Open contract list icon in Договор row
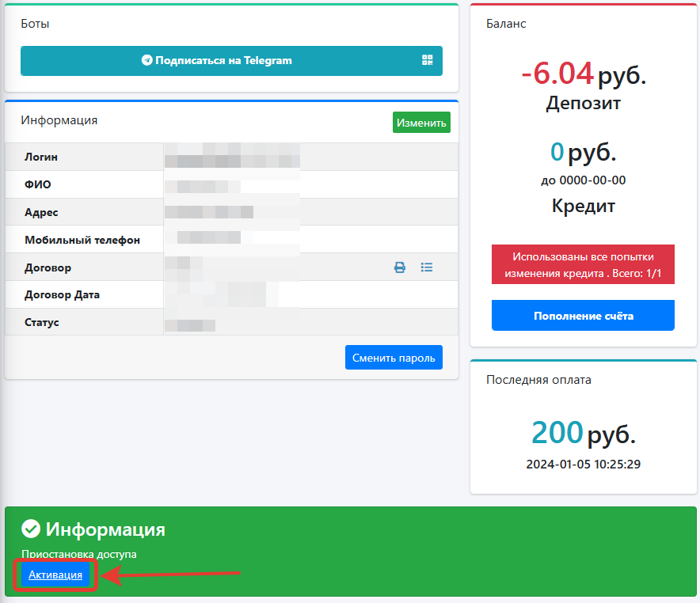 tap(426, 267)
